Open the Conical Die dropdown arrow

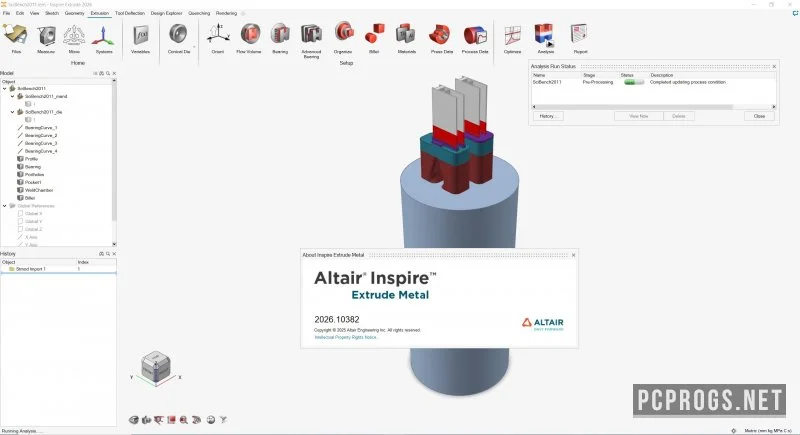click(x=194, y=47)
